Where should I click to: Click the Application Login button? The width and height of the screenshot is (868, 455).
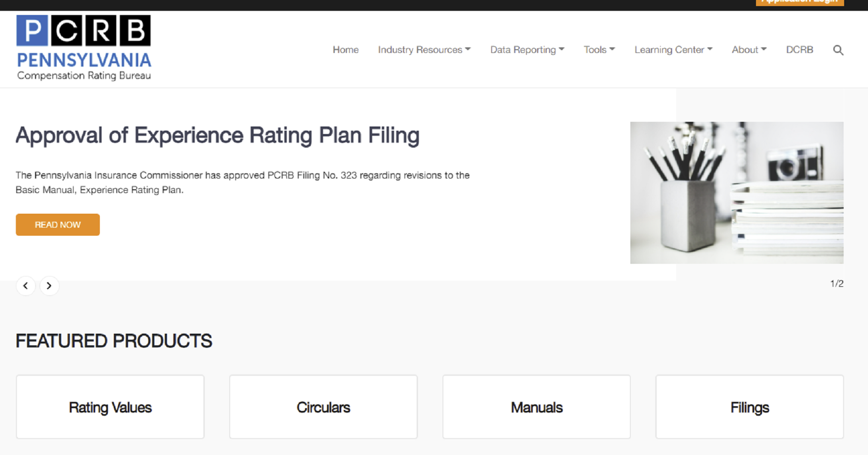click(800, 2)
